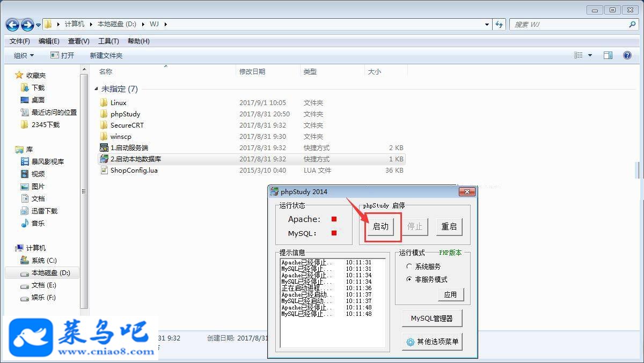The width and height of the screenshot is (644, 363).
Task: Open the 编辑(E) menu
Action: 49,41
